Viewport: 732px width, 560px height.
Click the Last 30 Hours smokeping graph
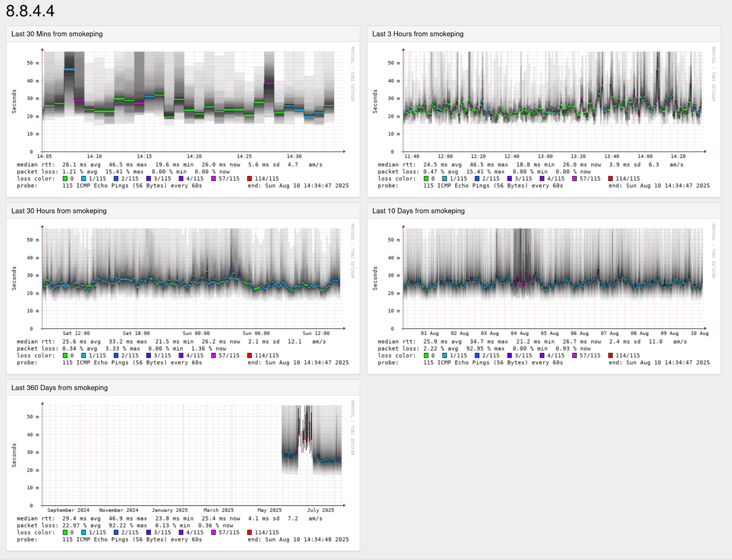click(193, 278)
